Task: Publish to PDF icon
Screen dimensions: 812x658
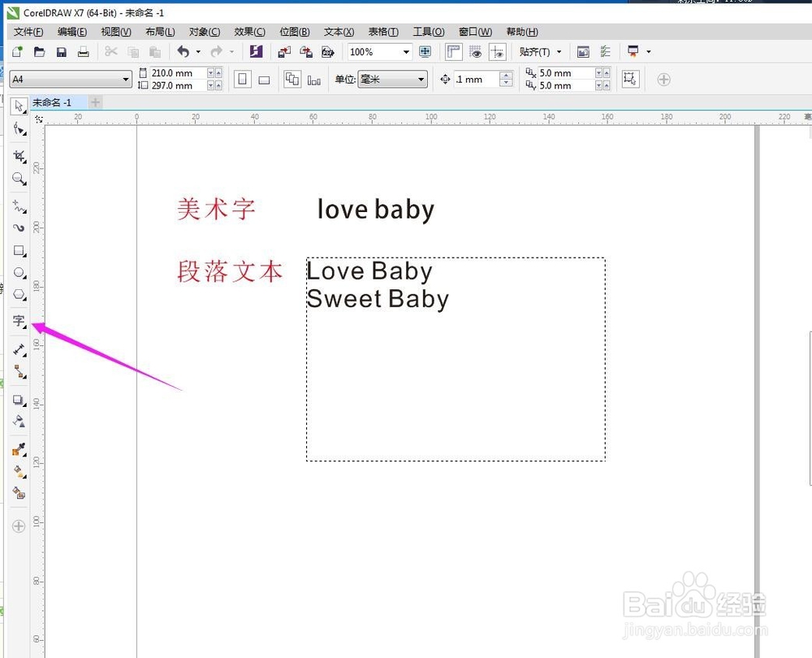Action: (x=328, y=51)
